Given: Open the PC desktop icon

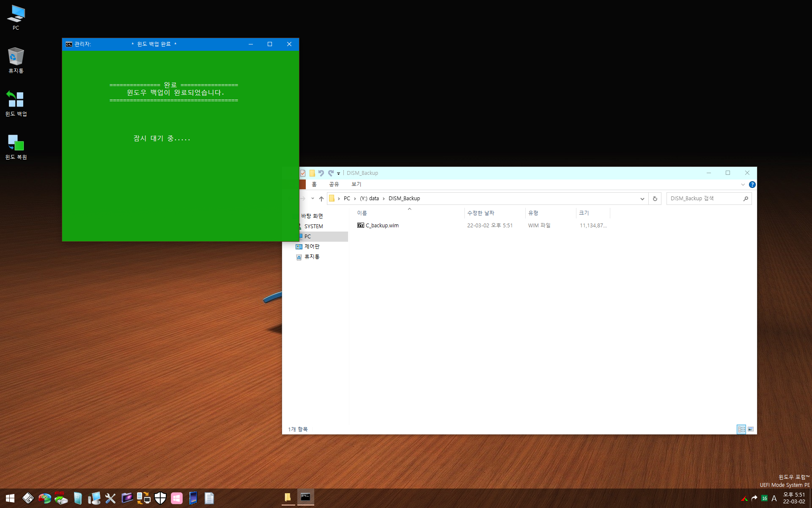Looking at the screenshot, I should 16,18.
